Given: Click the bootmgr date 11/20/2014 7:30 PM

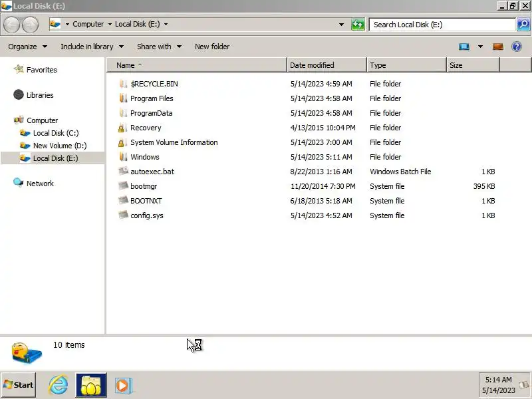Looking at the screenshot, I should click(x=323, y=186).
